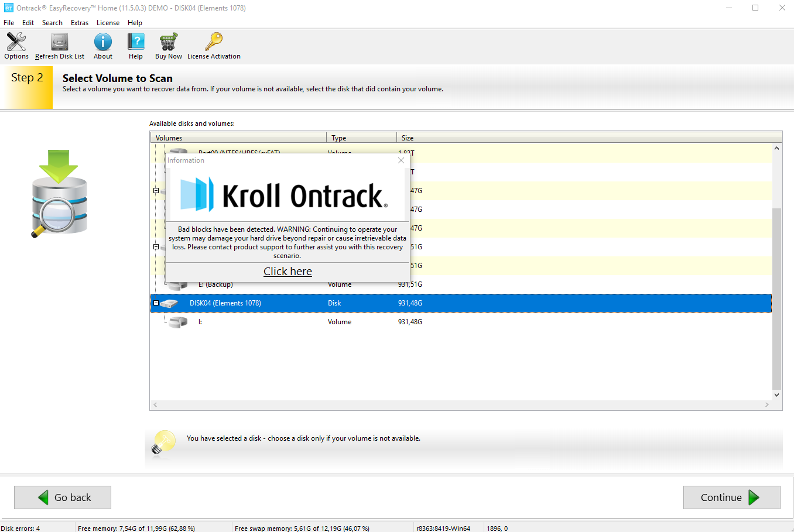
Task: Open the Search menu
Action: click(x=52, y=23)
